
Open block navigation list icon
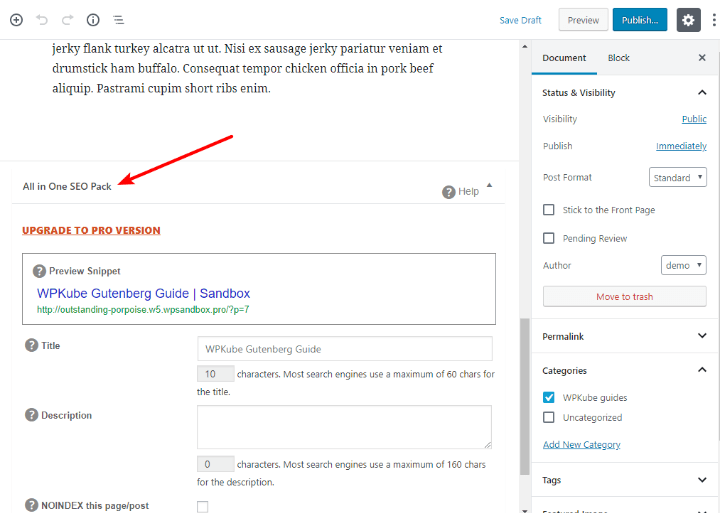tap(118, 20)
